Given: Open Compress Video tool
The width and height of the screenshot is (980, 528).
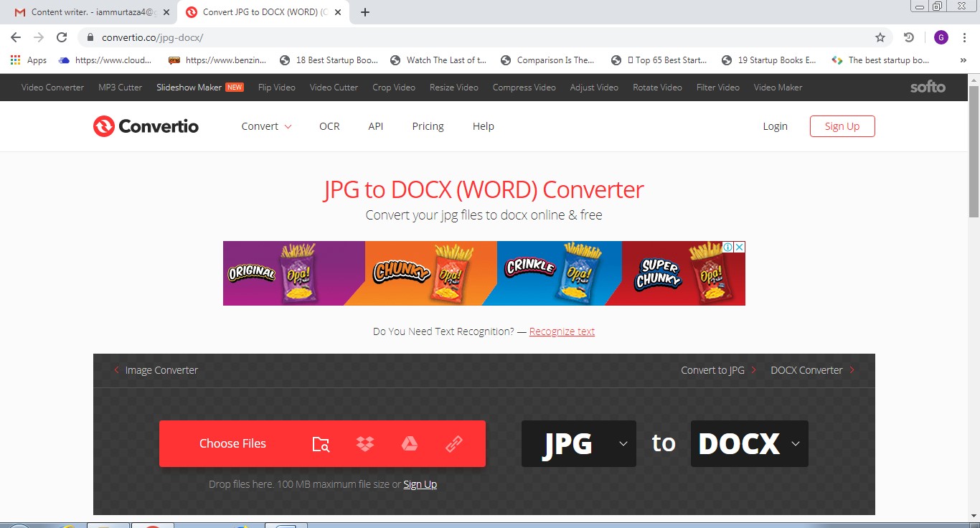Looking at the screenshot, I should click(x=524, y=88).
